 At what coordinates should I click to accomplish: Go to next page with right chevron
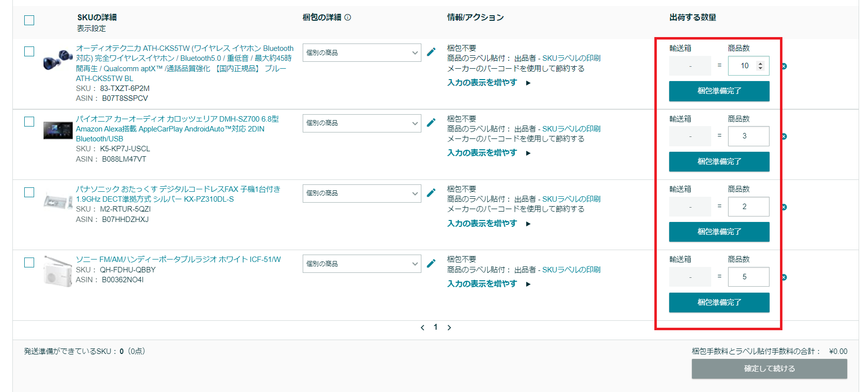(x=449, y=328)
